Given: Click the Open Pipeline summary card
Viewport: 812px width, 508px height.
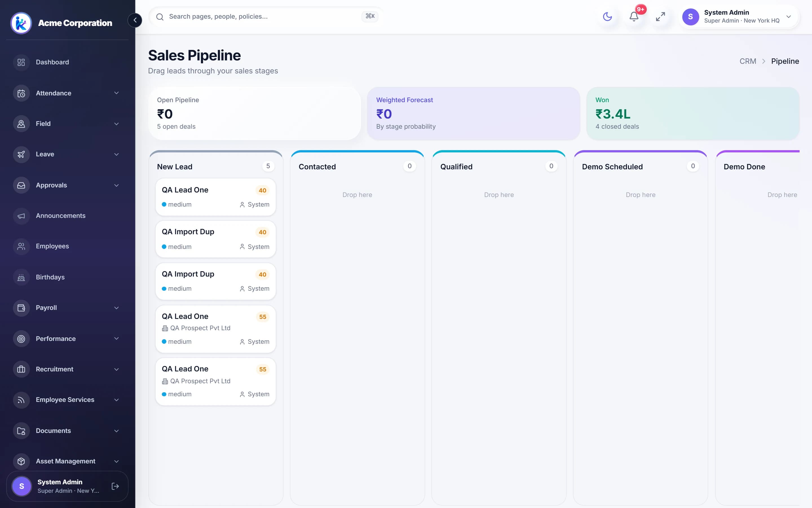Looking at the screenshot, I should pos(255,113).
